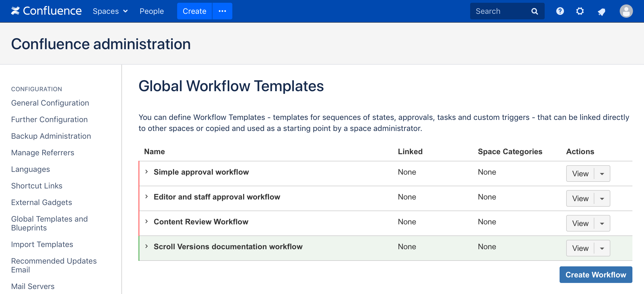Click View for Editor and staff approval workflow
Screen dimensions: 644x294
[580, 199]
